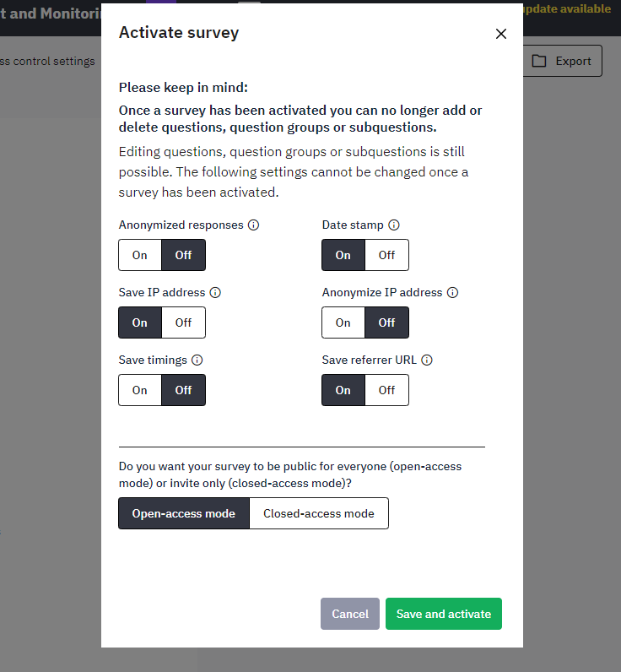The image size is (621, 672).
Task: Click the Save and activate button
Action: (x=444, y=614)
